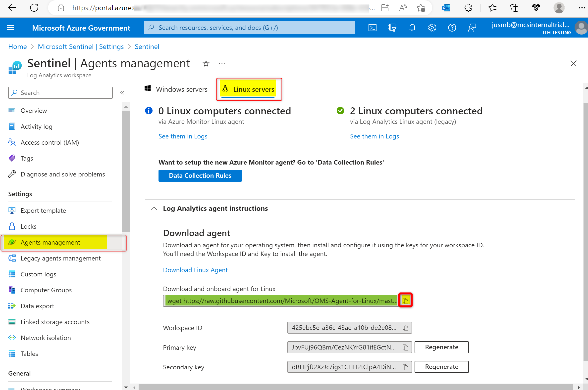Go back in the browser

click(12, 8)
